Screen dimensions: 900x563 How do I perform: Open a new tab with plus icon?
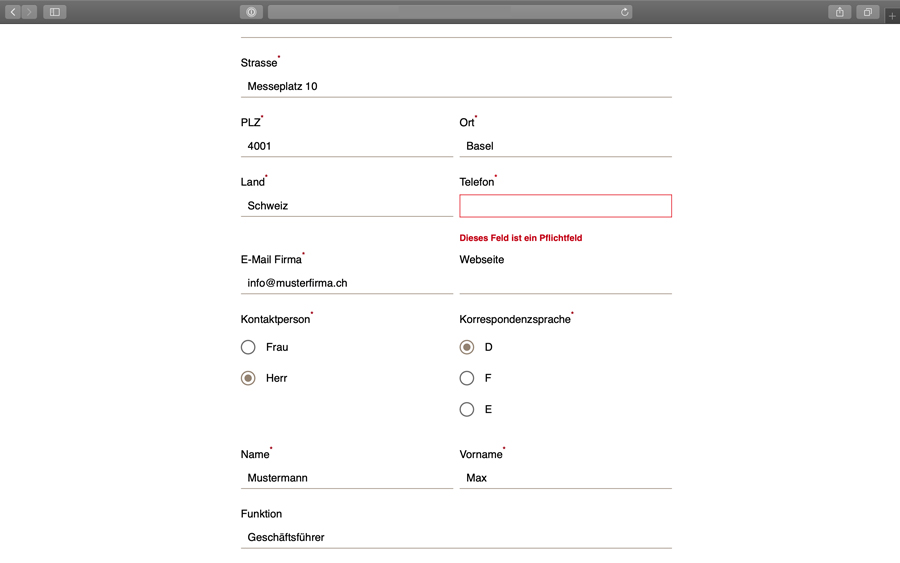tap(892, 16)
